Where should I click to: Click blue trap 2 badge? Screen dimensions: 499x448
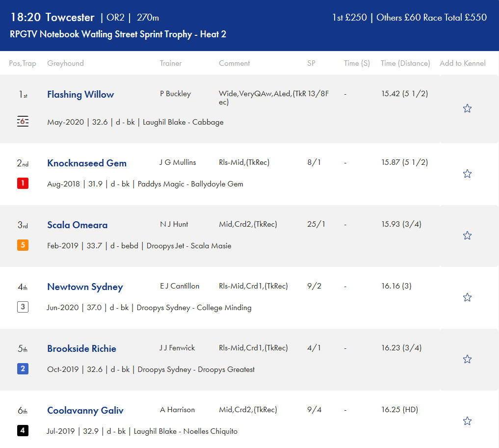pos(23,369)
